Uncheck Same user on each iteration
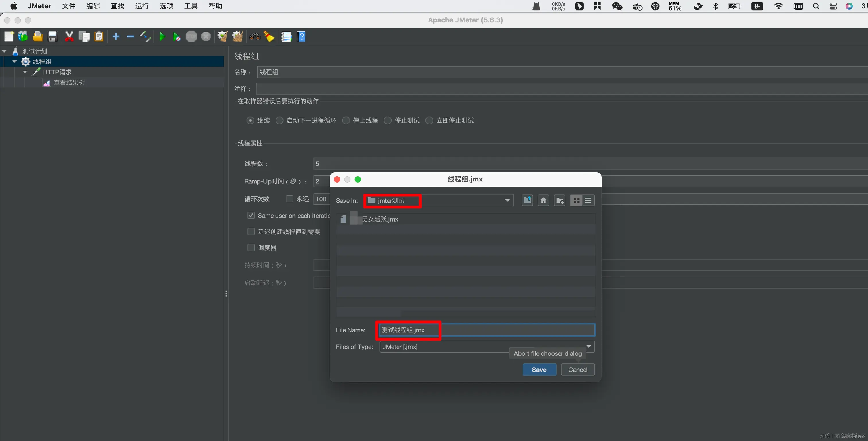The image size is (868, 441). click(x=251, y=215)
